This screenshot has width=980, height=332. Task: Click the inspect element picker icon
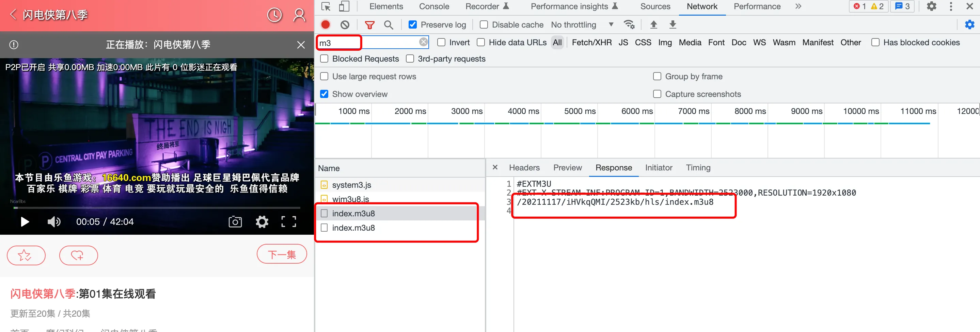click(326, 6)
